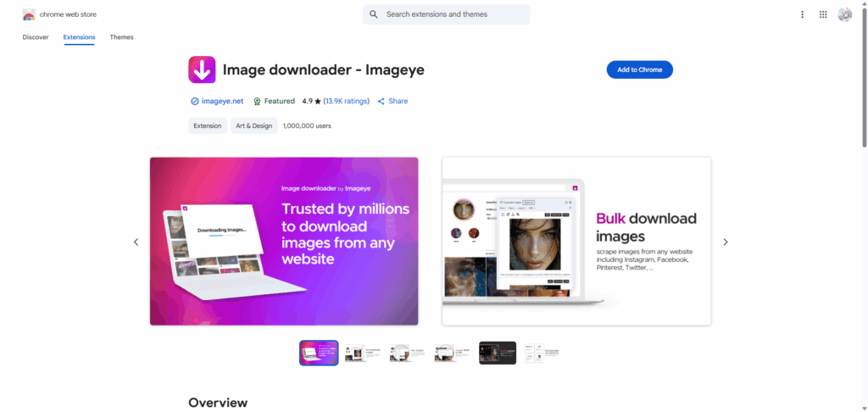Click the Extension category chip
Image resolution: width=868 pixels, height=412 pixels.
click(208, 125)
